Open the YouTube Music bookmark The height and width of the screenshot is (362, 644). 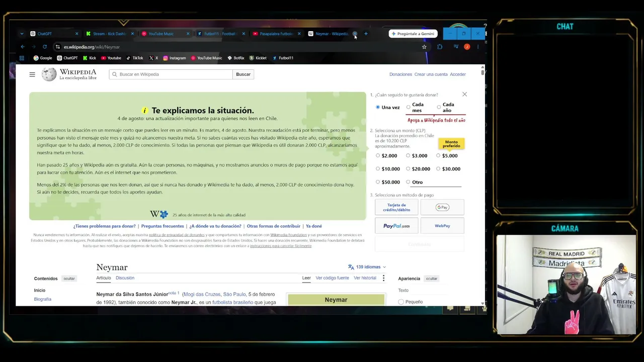pyautogui.click(x=206, y=58)
